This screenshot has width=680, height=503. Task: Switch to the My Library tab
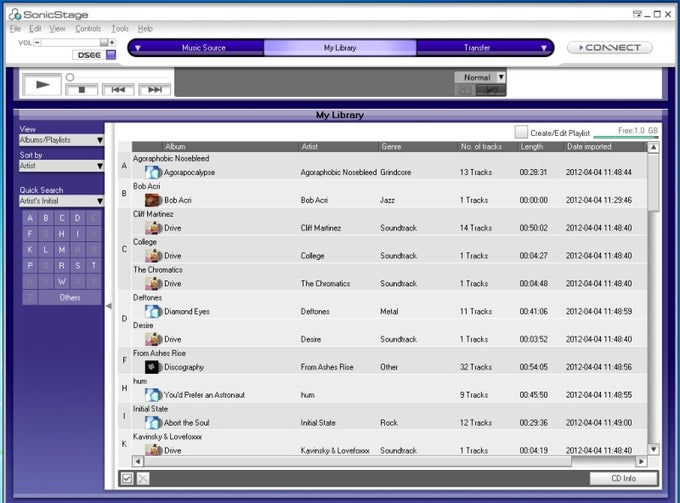coord(340,48)
